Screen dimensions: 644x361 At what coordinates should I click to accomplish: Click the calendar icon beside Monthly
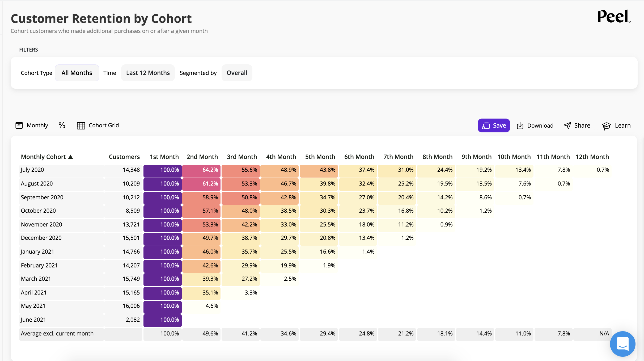[19, 125]
